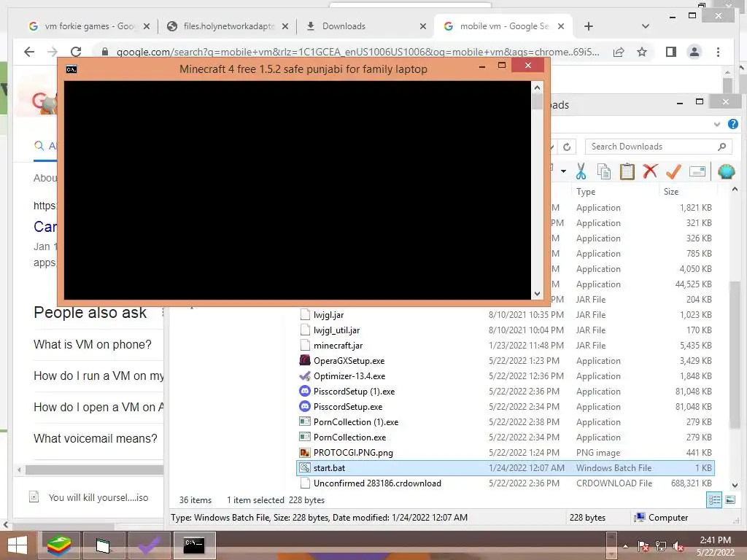Click the red X Delete icon in Explorer
Screen dimensions: 747x560
tap(650, 171)
